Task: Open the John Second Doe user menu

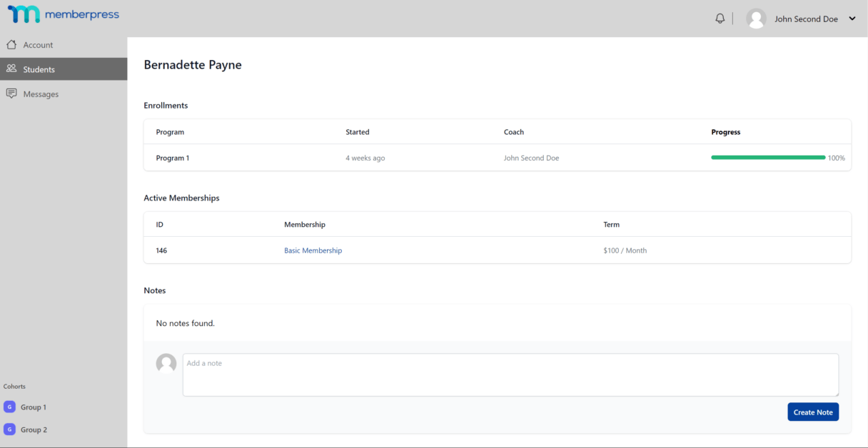Action: tap(801, 19)
